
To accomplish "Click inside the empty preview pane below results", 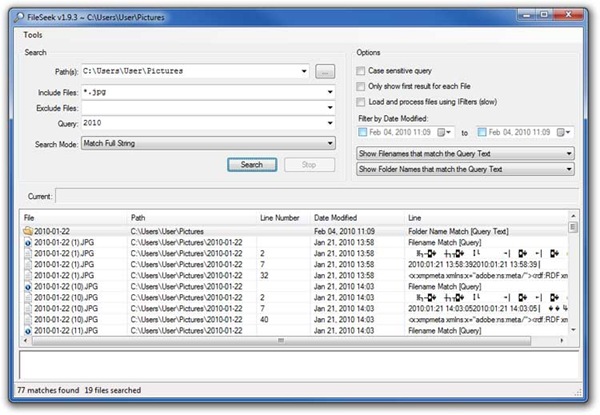I will (x=299, y=365).
